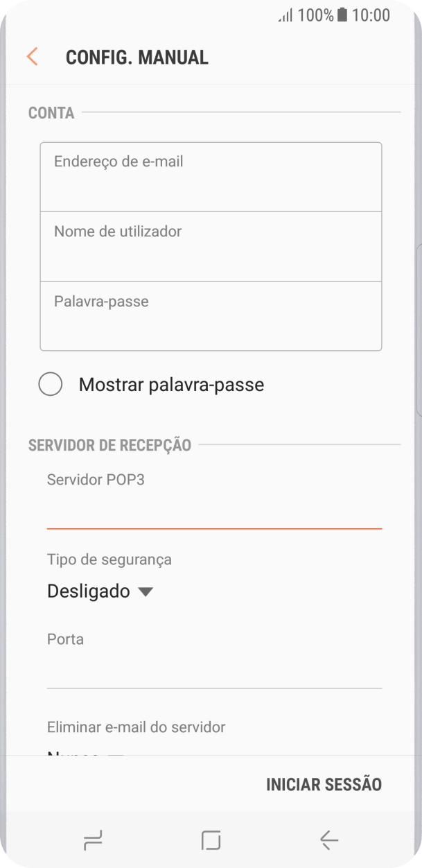Tick the option to reveal the password
The height and width of the screenshot is (868, 422).
(50, 384)
